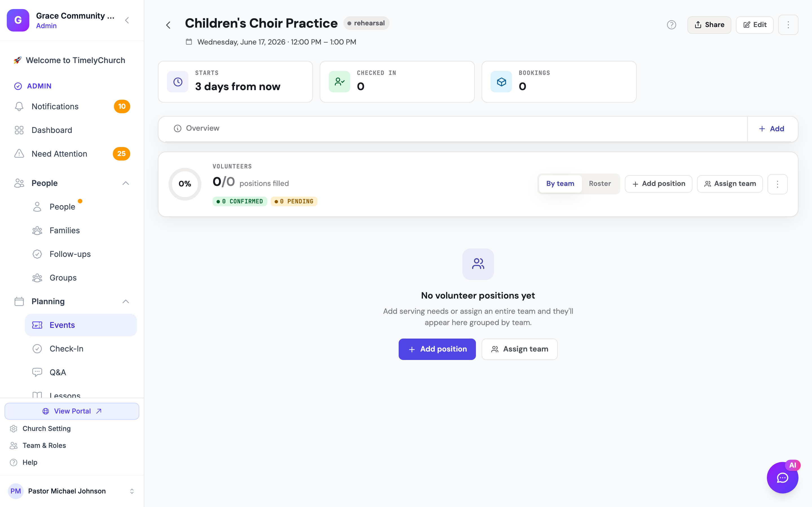The height and width of the screenshot is (507, 812).
Task: Collapse the Planning section in sidebar
Action: click(x=125, y=301)
